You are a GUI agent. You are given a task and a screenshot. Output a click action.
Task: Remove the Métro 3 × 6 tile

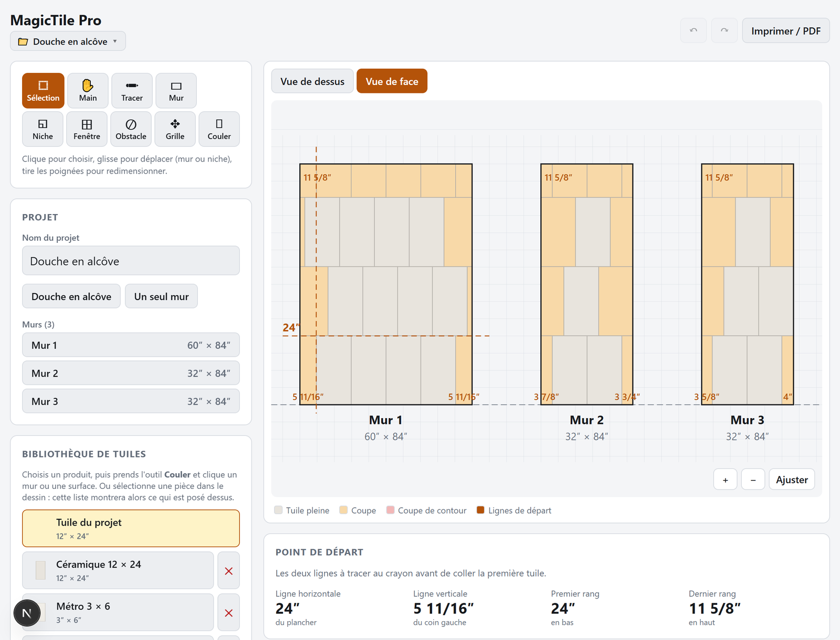click(228, 613)
